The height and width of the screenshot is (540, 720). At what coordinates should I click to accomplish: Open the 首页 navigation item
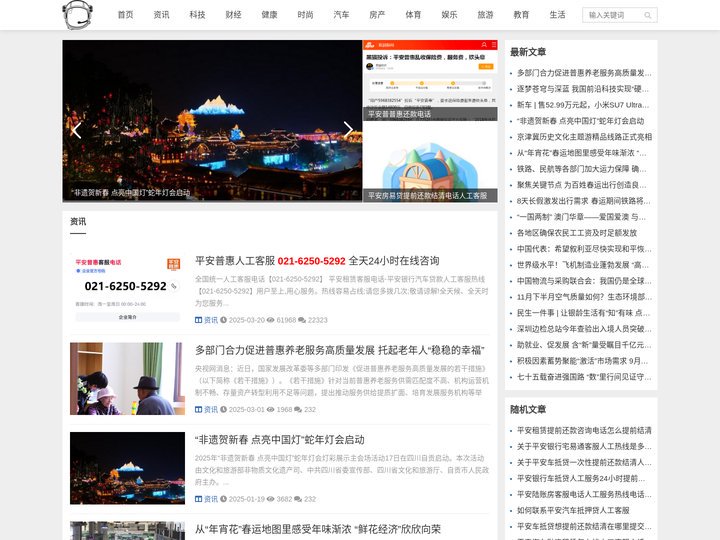(125, 15)
